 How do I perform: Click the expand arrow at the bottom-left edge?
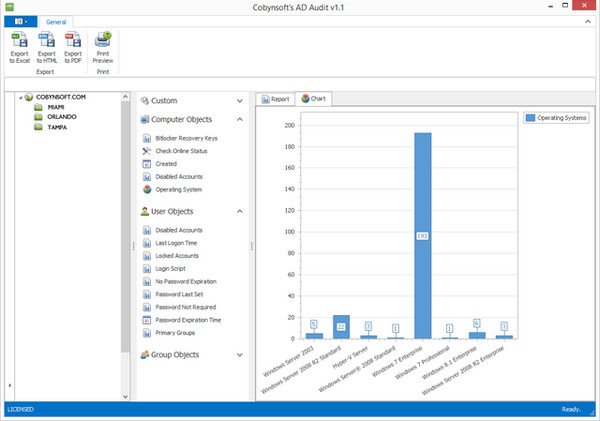pyautogui.click(x=10, y=385)
